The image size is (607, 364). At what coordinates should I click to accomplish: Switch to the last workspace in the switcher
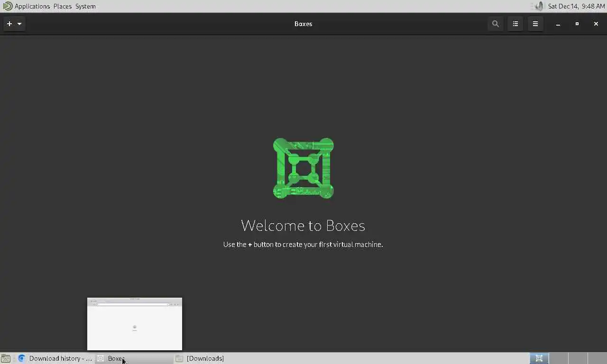tap(597, 358)
